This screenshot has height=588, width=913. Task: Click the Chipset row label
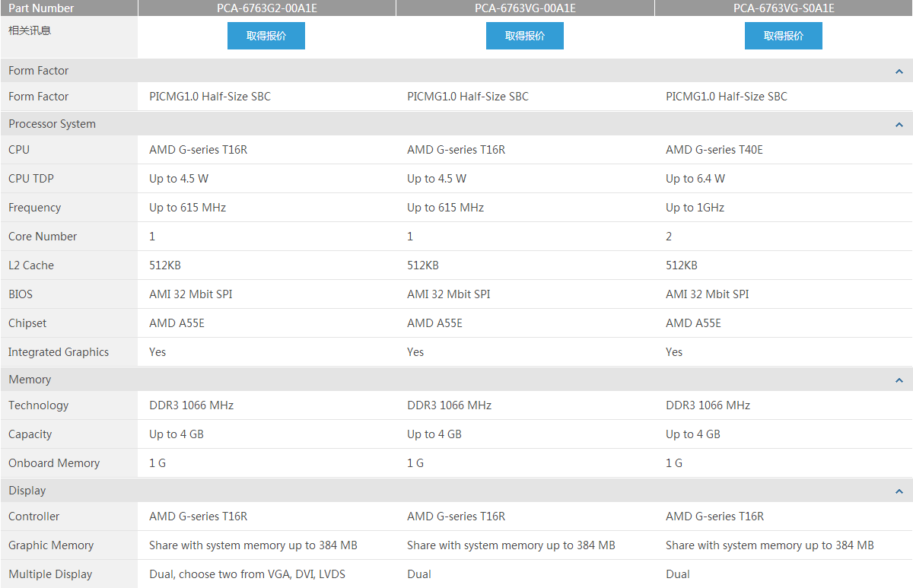(27, 323)
